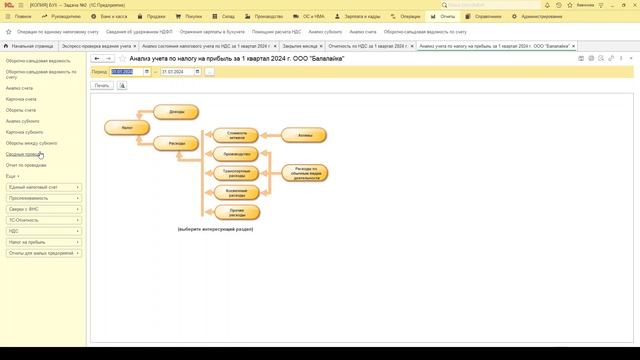Open the Склад section
The image size is (640, 360).
pos(223,17)
